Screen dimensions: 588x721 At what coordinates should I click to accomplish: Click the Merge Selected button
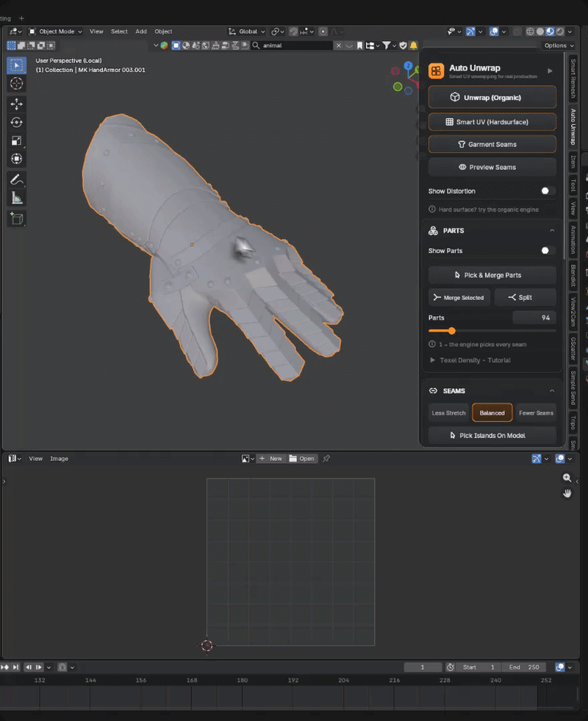[459, 298]
